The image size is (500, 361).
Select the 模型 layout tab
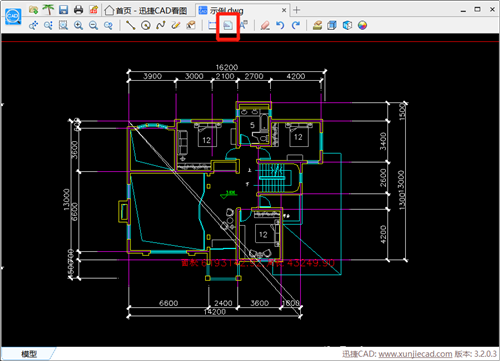[29, 354]
